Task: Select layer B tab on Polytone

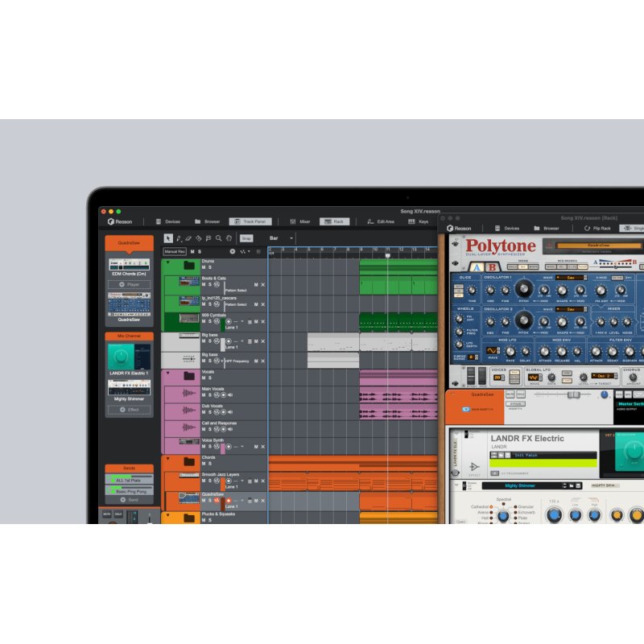Action: [492, 267]
